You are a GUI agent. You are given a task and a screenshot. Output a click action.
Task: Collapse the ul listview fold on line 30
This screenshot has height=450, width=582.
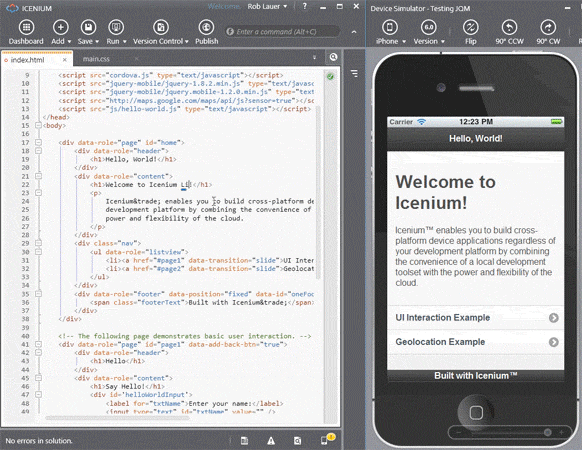38,252
